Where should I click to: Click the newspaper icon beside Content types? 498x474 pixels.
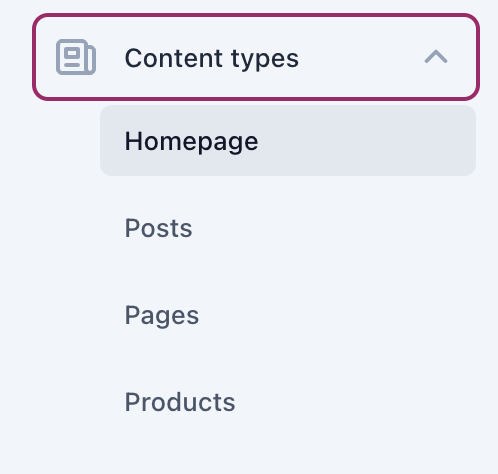click(x=76, y=57)
